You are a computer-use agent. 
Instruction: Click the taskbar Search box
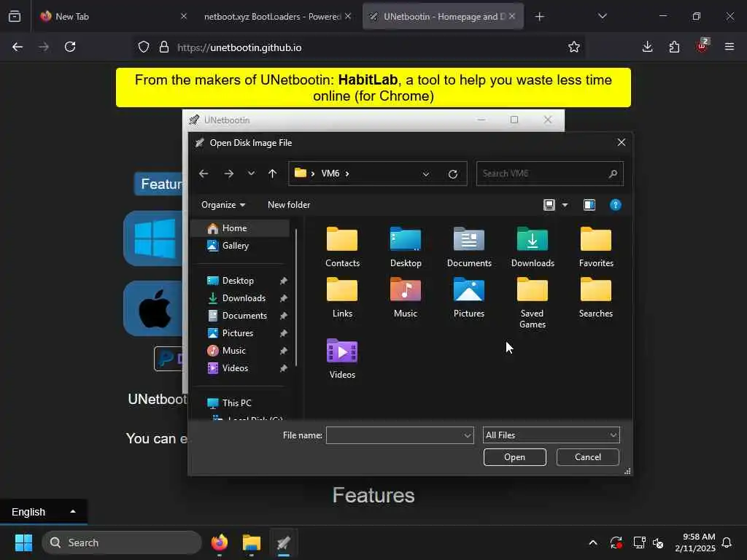[122, 542]
